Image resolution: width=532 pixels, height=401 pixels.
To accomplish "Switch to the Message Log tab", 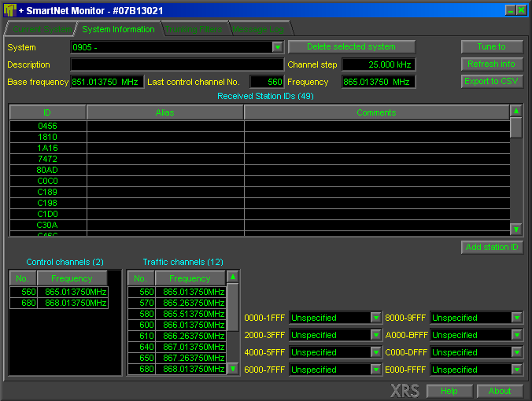I will [x=257, y=29].
